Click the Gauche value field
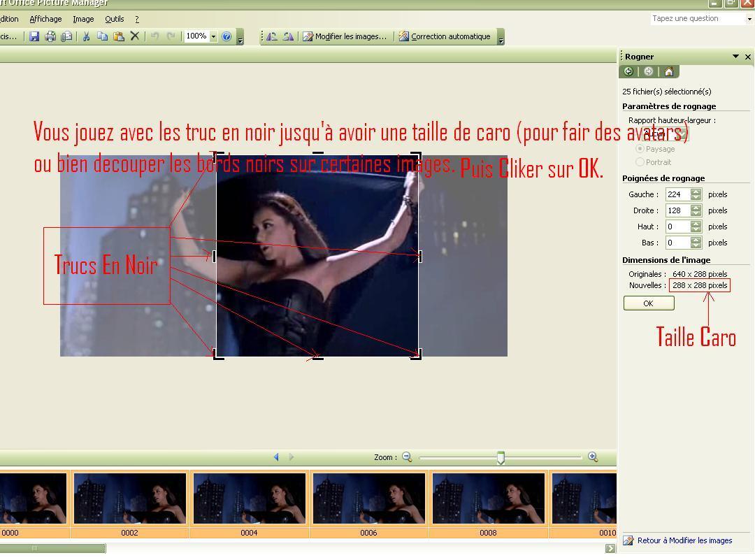755x560 pixels. click(x=678, y=194)
